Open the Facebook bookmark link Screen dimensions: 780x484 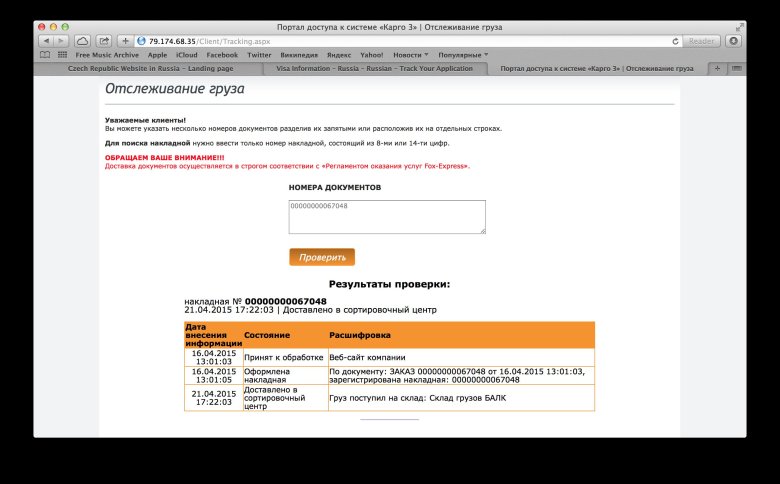222,55
